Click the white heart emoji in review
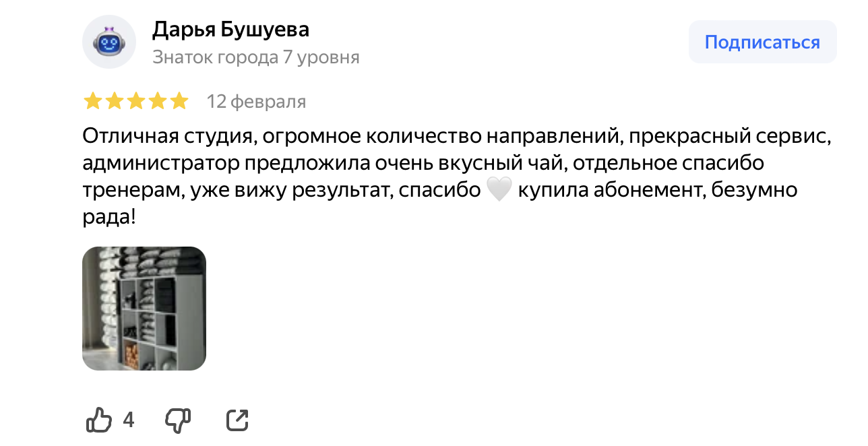Viewport: 868px width, 446px height. click(x=499, y=191)
